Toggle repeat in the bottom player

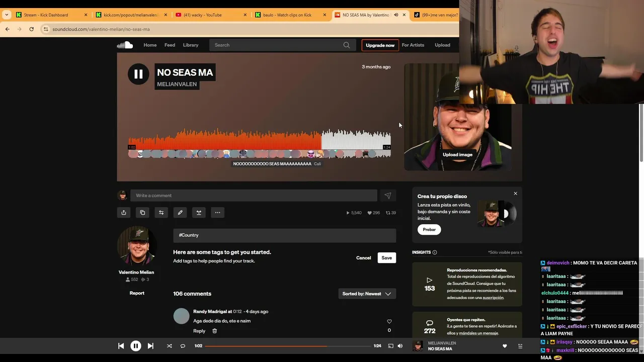tap(183, 346)
